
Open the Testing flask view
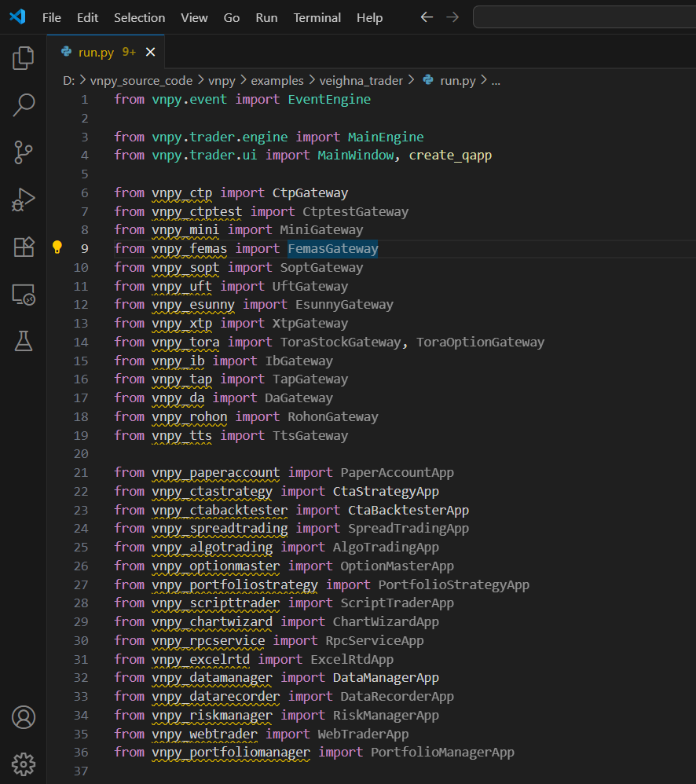pos(23,341)
